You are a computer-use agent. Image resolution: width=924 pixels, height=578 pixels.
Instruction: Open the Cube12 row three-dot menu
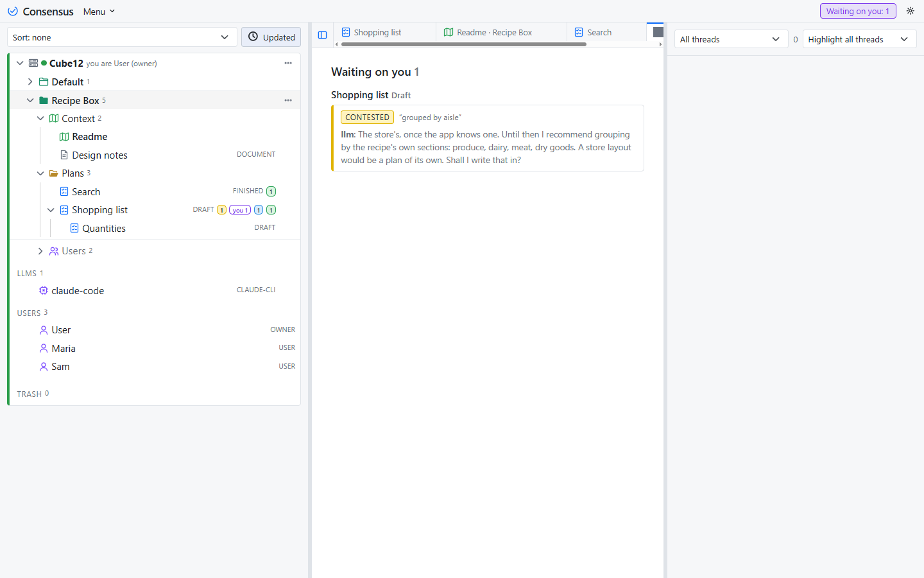pos(288,63)
